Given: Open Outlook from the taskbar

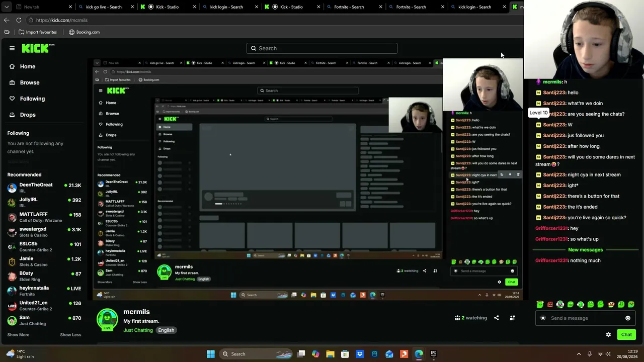Looking at the screenshot, I should pos(389,354).
